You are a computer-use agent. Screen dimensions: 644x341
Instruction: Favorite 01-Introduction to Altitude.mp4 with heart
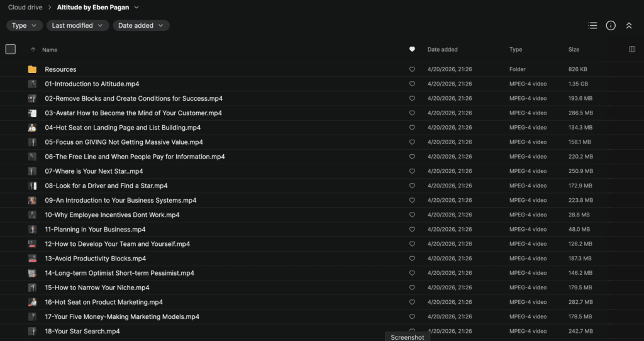412,84
